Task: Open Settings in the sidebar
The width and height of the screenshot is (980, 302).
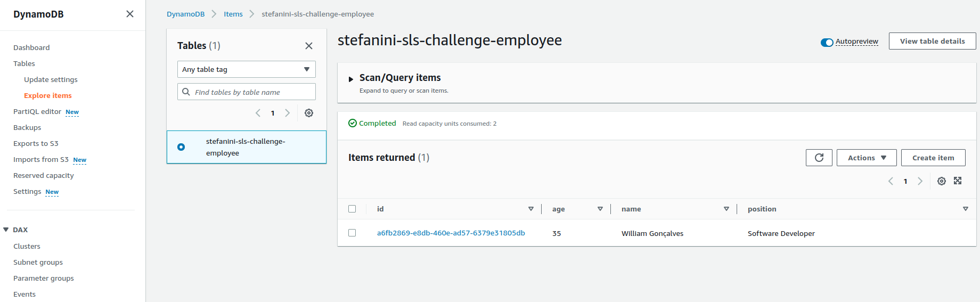Action: click(x=27, y=191)
